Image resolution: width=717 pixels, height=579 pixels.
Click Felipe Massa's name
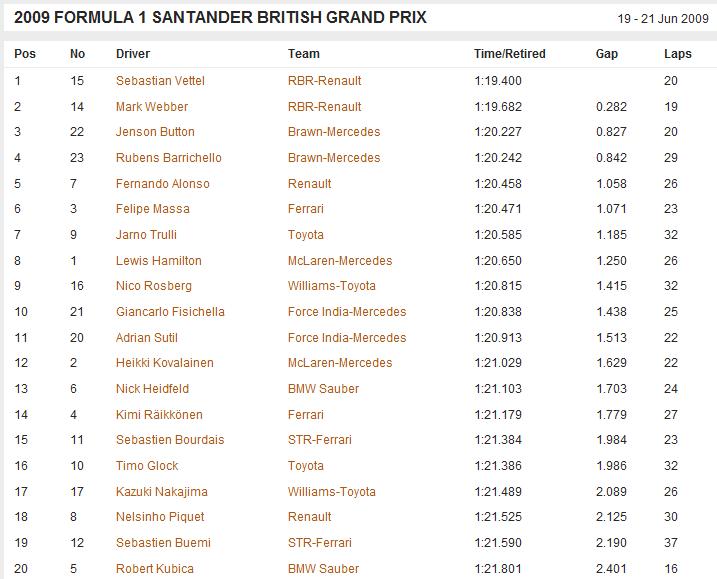153,209
